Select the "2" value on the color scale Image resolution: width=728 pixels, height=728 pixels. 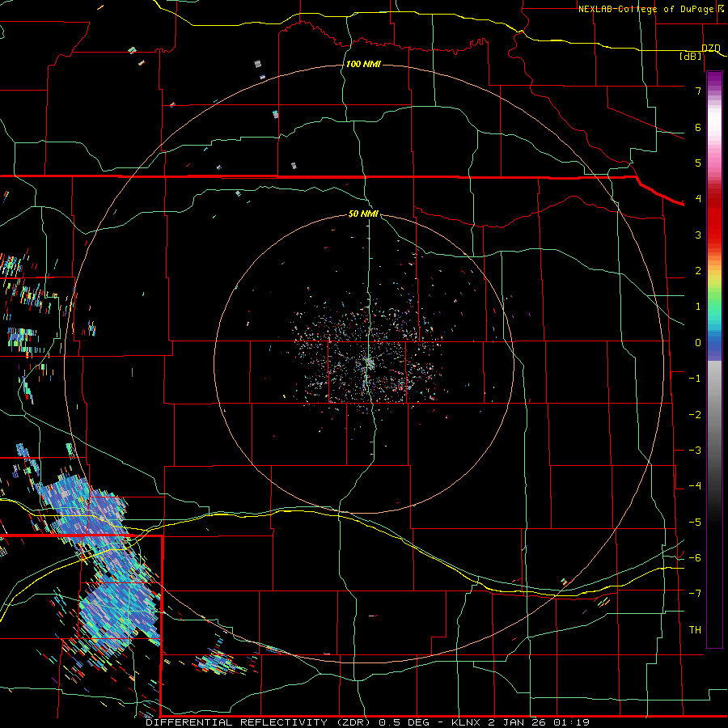click(698, 271)
